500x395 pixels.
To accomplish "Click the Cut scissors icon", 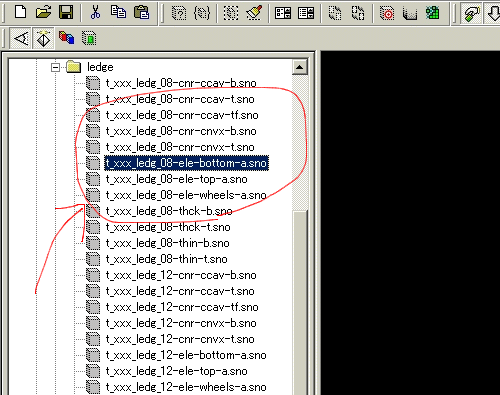I will pyautogui.click(x=95, y=12).
